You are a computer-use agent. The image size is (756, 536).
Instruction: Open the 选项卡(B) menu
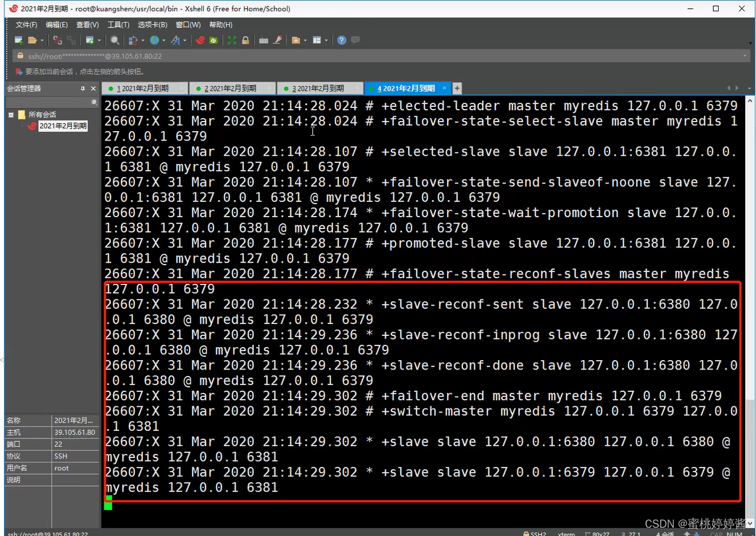pyautogui.click(x=152, y=25)
